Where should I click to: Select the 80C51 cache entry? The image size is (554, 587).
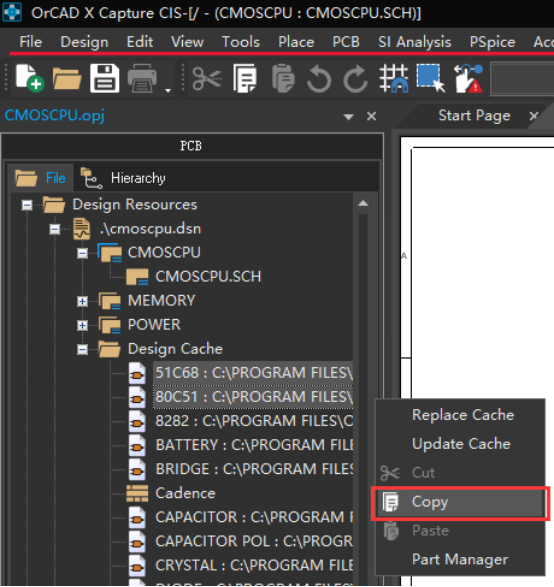pos(253,397)
